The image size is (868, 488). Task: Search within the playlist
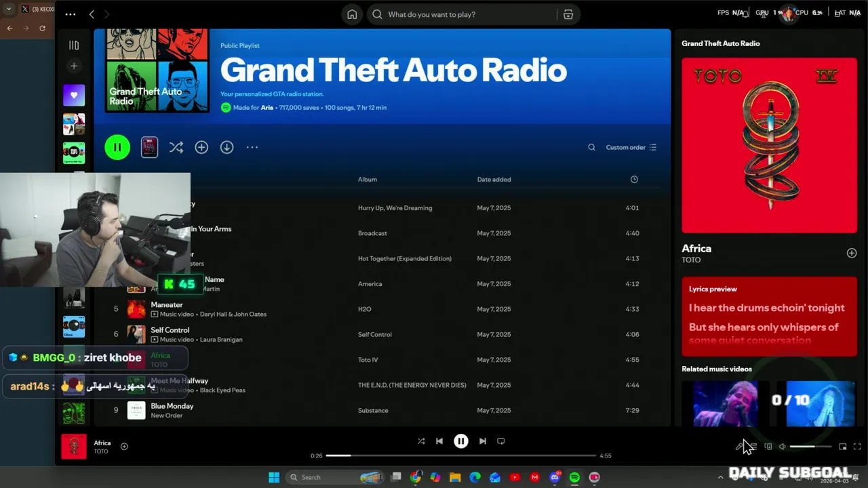(591, 147)
